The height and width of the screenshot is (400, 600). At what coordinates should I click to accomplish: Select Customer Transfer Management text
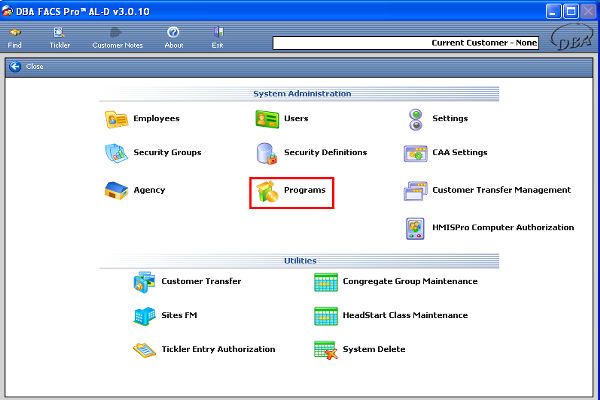(501, 190)
